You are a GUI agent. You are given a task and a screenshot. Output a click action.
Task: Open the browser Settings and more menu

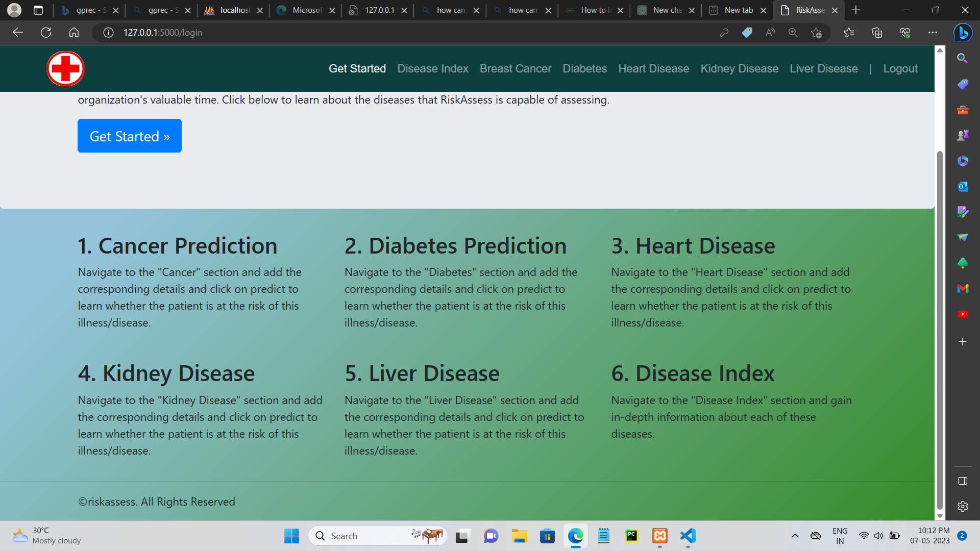pos(933,33)
